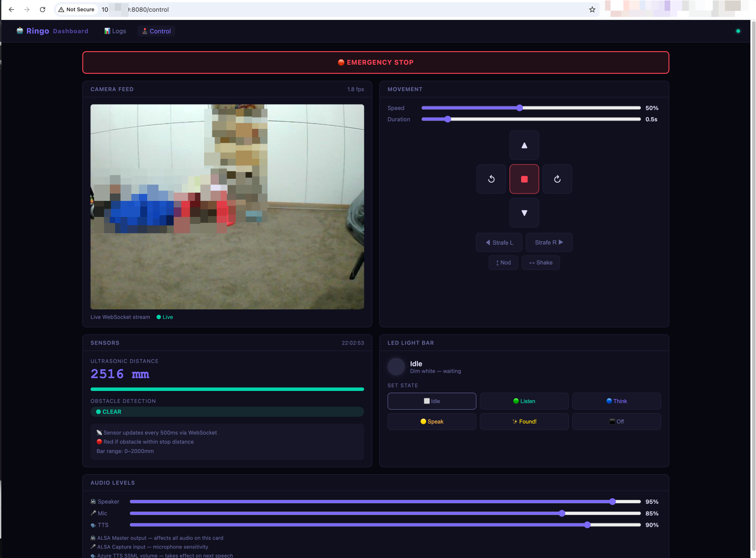The image size is (756, 558).
Task: Set LED state to Think
Action: (617, 401)
